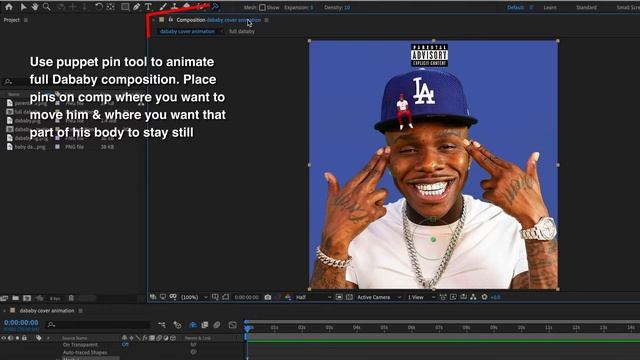The image size is (640, 360).
Task: Click the Parent & Link column header
Action: [198, 338]
